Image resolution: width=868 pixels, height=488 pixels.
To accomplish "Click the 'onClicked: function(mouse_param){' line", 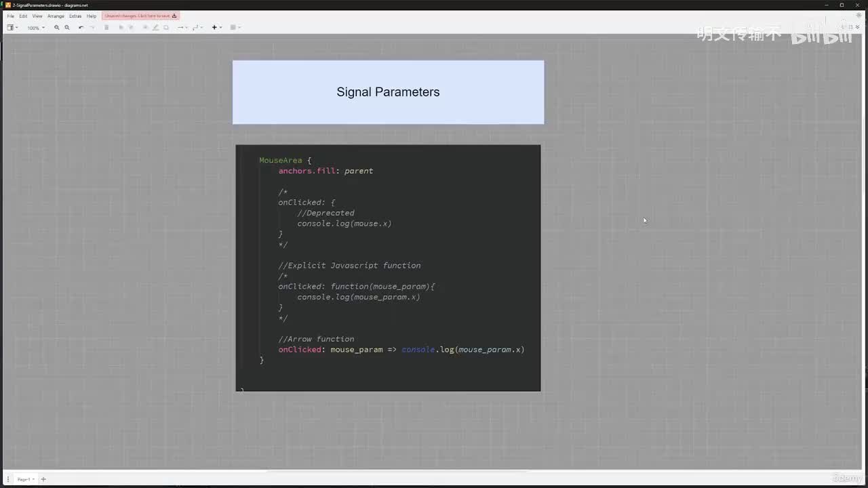I will point(357,287).
